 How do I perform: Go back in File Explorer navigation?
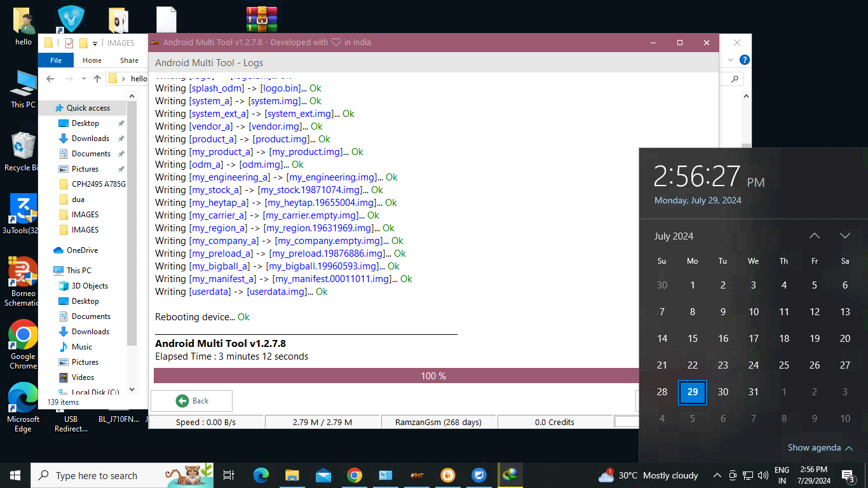tap(51, 79)
